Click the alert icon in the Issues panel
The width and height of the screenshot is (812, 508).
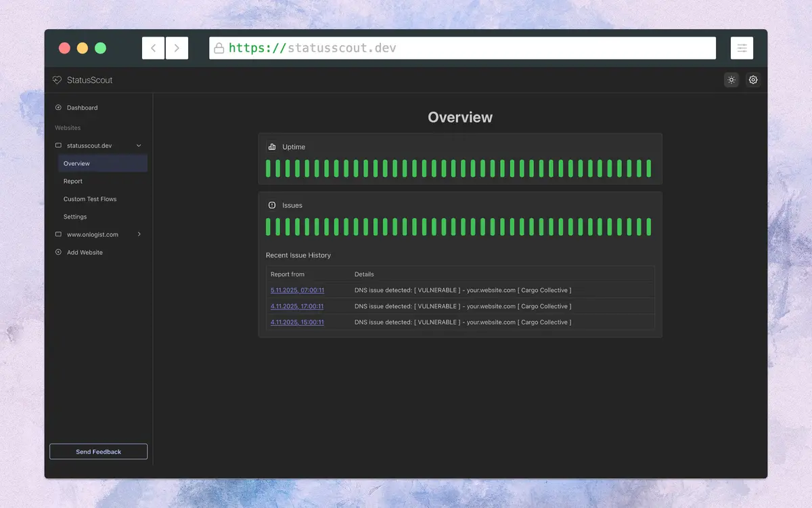272,205
